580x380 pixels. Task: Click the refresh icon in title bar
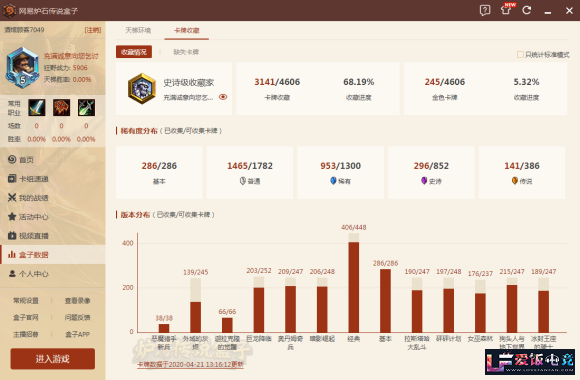point(527,10)
